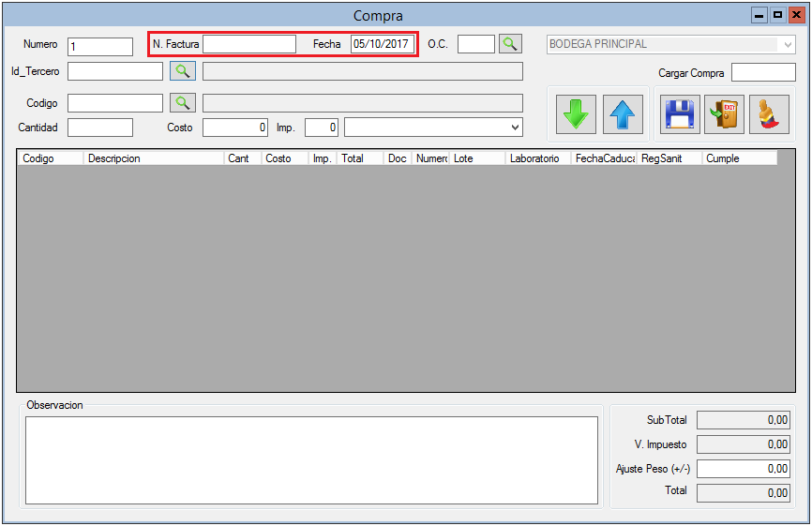Click the clear form broom icon
The image size is (812, 526).
768,113
